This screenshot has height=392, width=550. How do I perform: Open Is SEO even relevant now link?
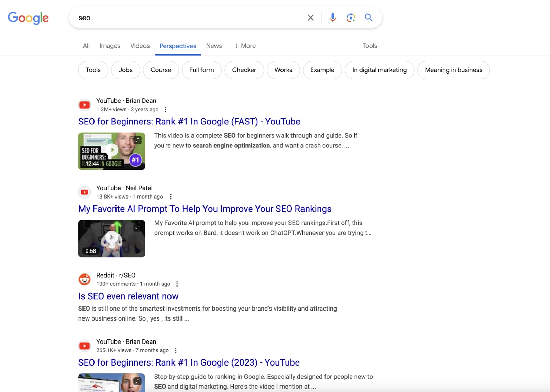pos(128,296)
